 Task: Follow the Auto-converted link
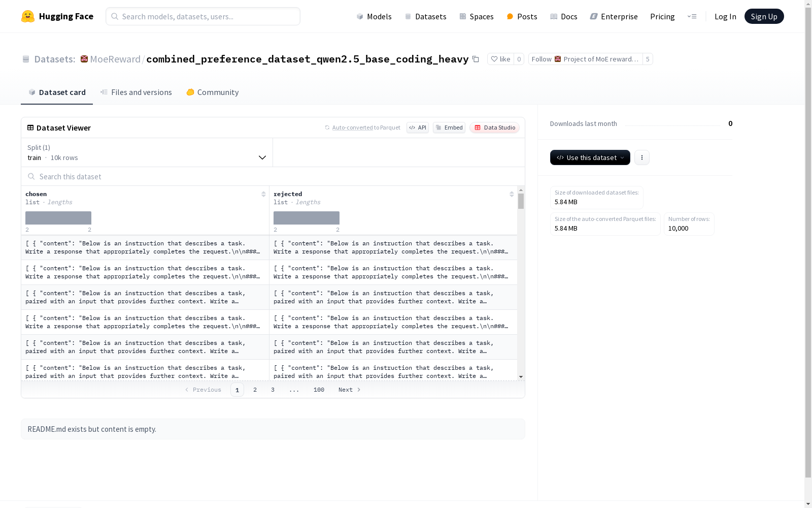coord(352,128)
